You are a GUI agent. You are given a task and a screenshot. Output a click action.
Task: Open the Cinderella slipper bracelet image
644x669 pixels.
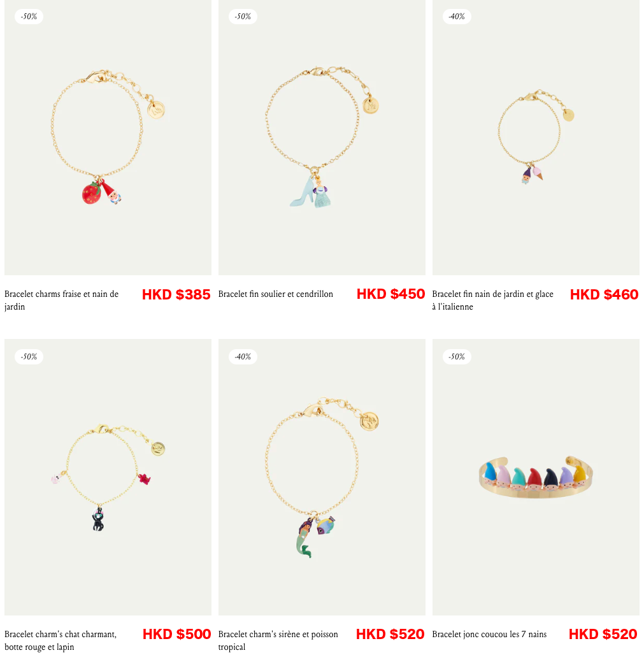(322, 138)
